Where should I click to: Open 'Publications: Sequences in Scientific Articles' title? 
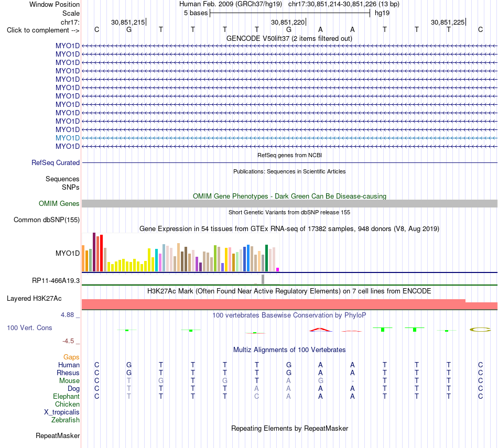point(289,171)
